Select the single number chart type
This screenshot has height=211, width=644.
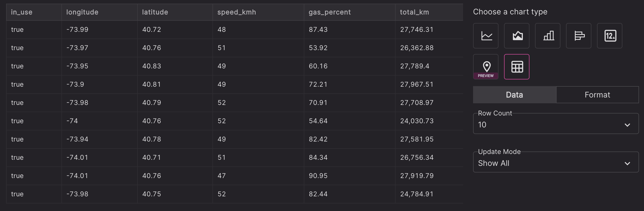click(x=610, y=36)
